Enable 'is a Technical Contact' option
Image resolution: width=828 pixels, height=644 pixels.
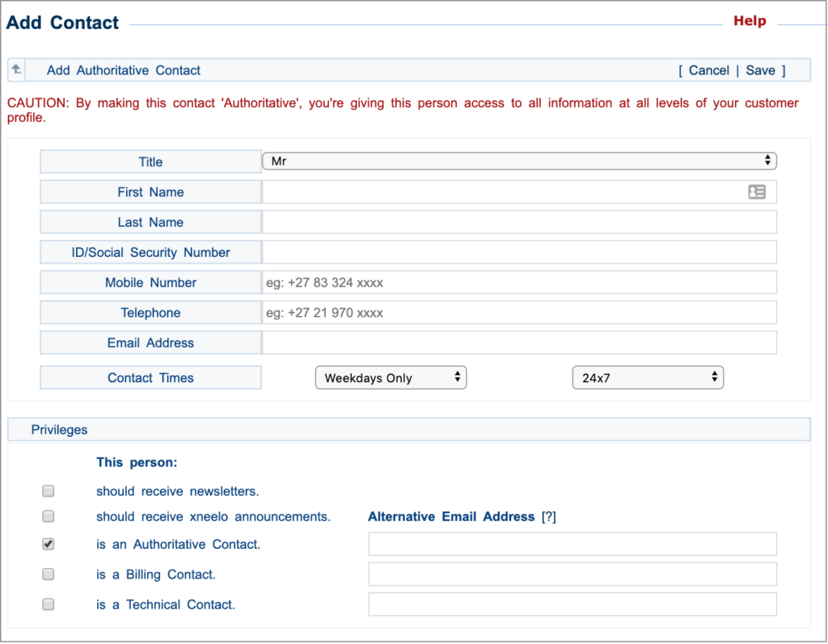pos(48,604)
